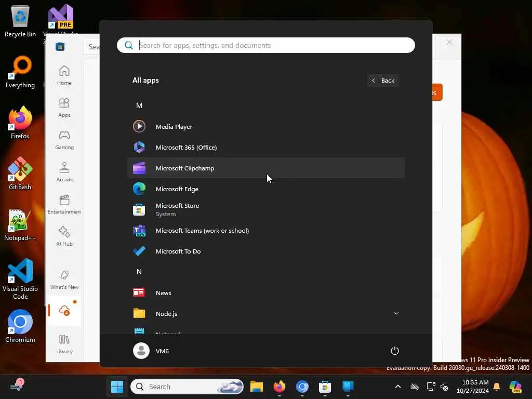
Task: Open VM6 user account menu
Action: coord(151,351)
